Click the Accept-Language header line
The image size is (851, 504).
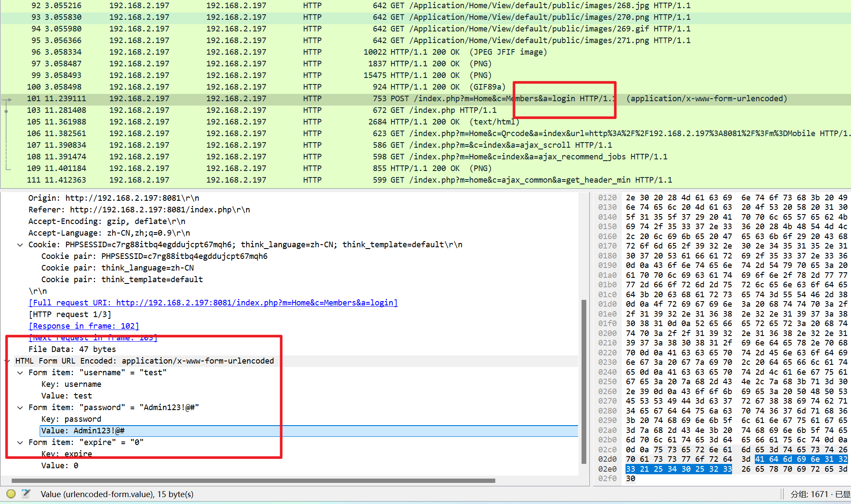tap(109, 233)
